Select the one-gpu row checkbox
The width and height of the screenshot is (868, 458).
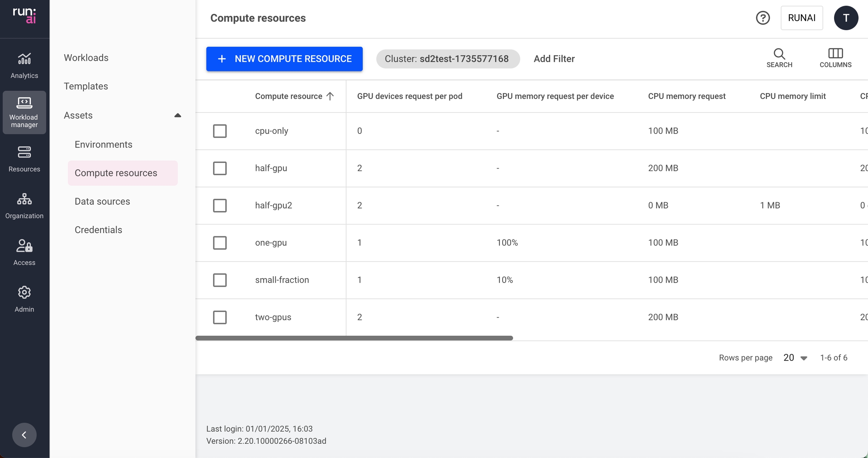(220, 243)
